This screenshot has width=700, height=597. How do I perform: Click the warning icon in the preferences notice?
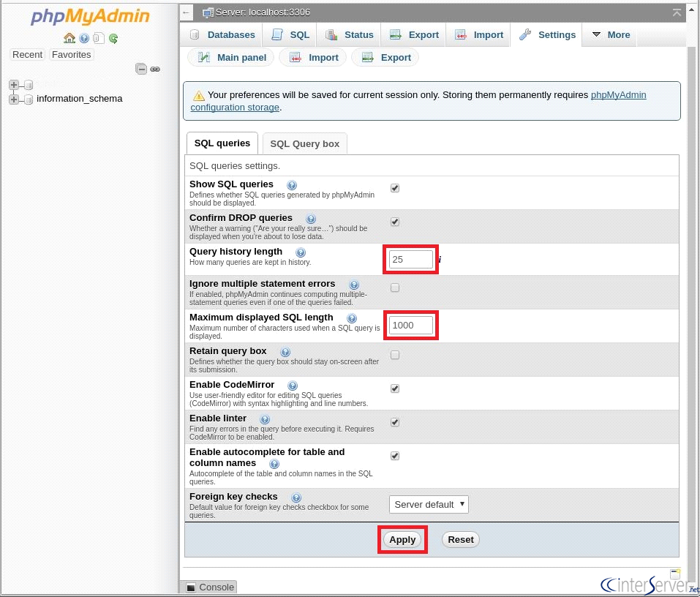point(199,96)
